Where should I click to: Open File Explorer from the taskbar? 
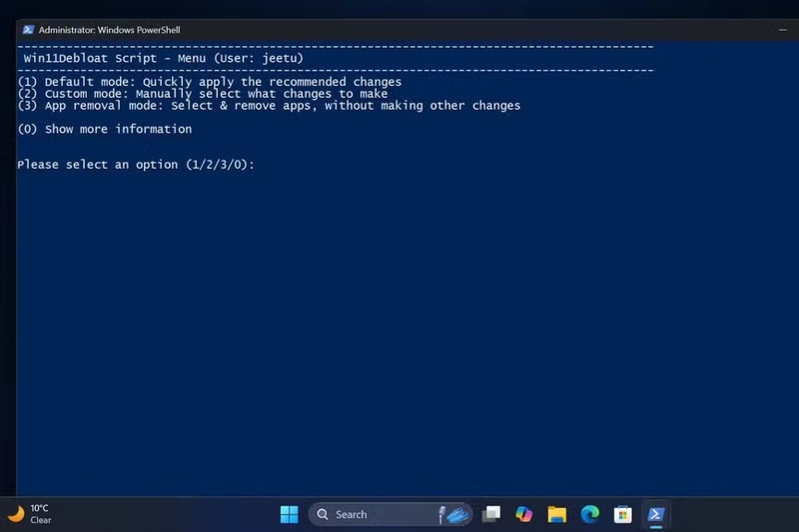tap(557, 514)
